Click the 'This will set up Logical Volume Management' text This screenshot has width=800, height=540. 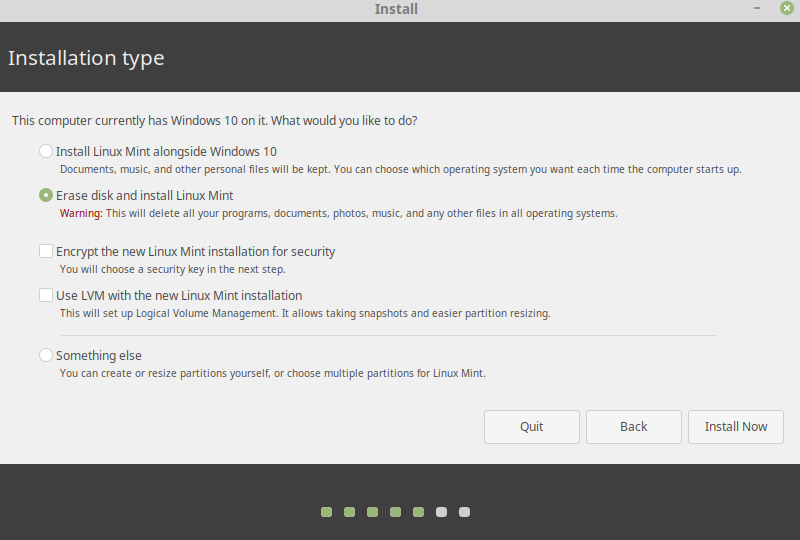pyautogui.click(x=305, y=313)
